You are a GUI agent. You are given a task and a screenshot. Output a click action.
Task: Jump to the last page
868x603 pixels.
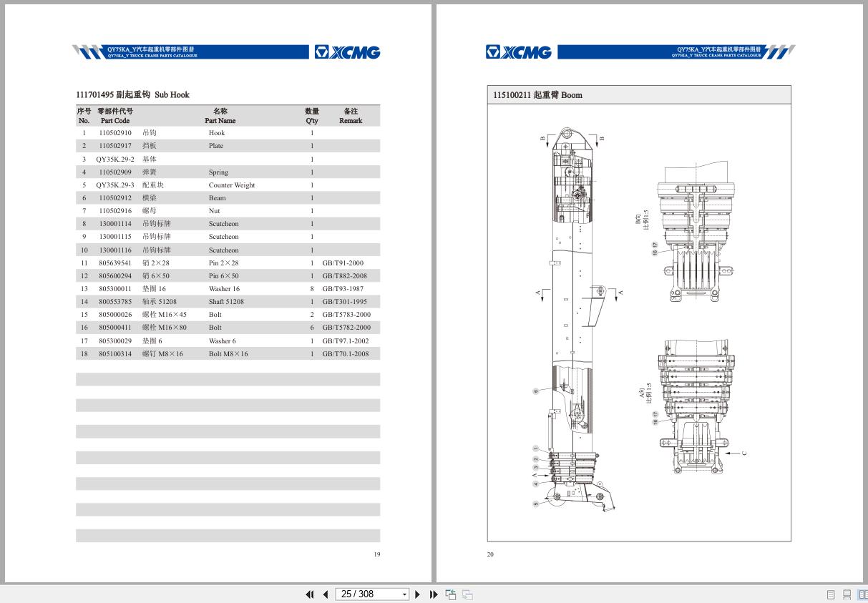pyautogui.click(x=434, y=594)
